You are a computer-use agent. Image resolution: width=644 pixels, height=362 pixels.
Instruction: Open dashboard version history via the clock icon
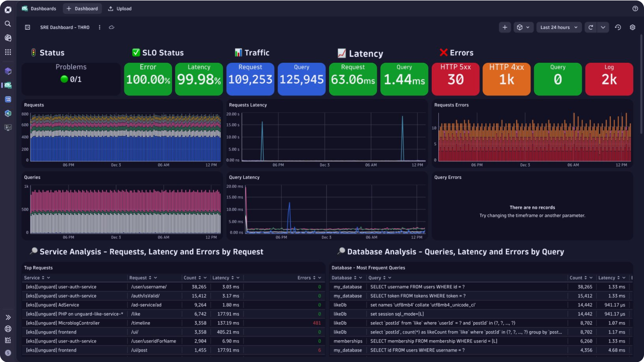(618, 27)
